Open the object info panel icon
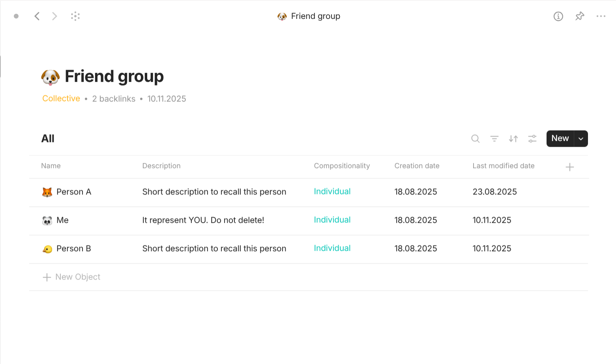Viewport: 616px width, 364px height. 558,16
